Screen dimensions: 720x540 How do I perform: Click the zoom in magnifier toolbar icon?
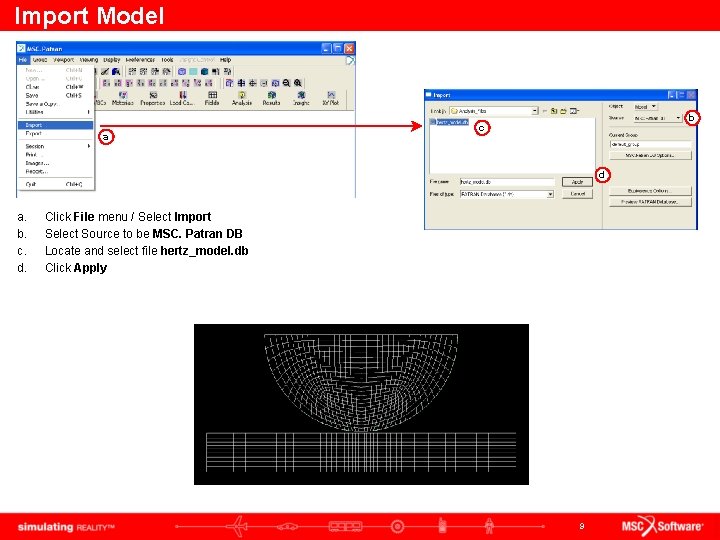298,83
